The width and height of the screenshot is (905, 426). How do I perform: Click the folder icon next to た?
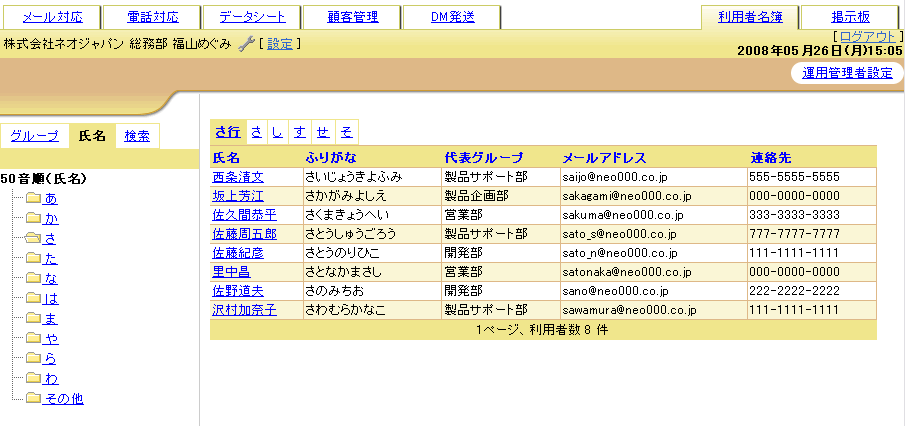33,258
